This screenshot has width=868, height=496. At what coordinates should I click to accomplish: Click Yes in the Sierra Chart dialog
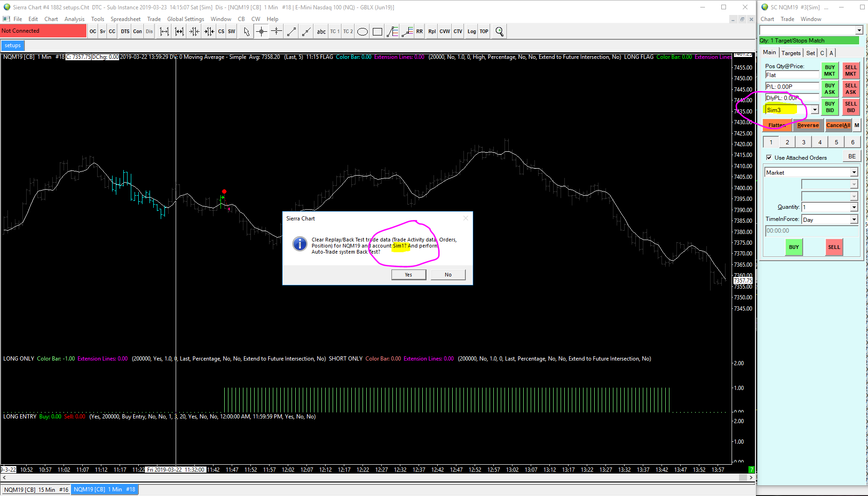408,275
